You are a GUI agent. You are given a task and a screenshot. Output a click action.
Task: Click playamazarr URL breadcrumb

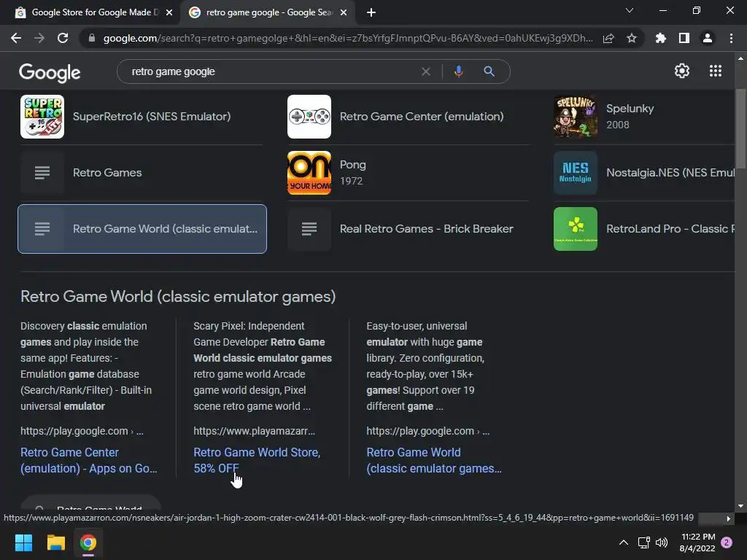(254, 432)
